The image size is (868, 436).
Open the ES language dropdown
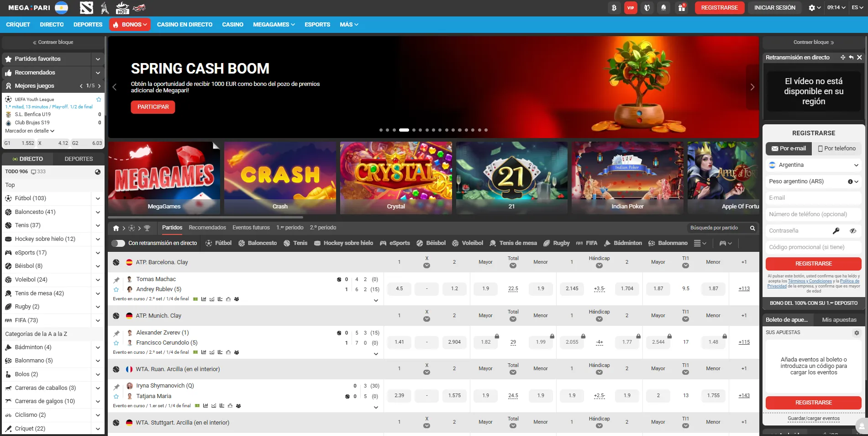857,8
